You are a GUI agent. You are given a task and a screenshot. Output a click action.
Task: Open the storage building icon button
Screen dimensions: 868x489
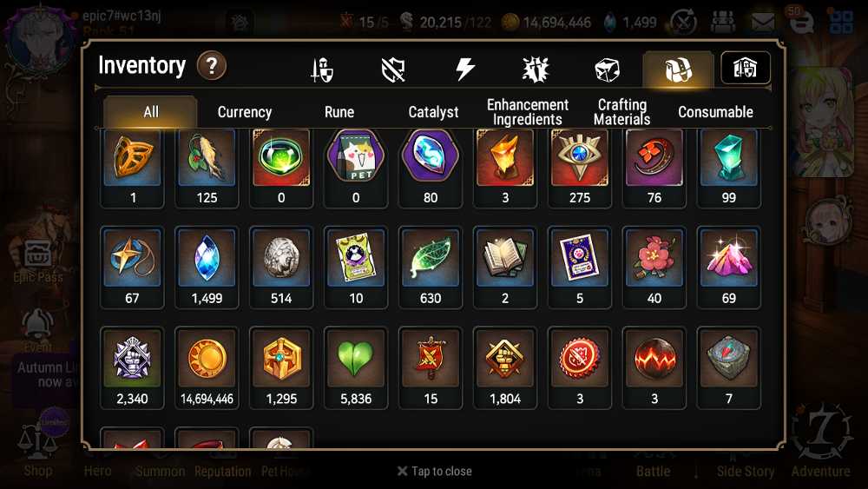click(745, 68)
